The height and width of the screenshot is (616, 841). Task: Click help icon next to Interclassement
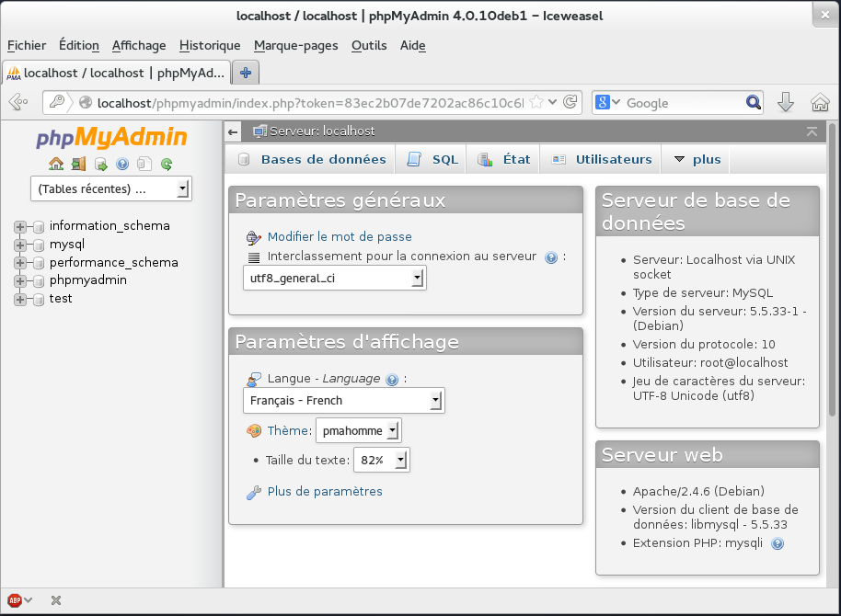551,257
